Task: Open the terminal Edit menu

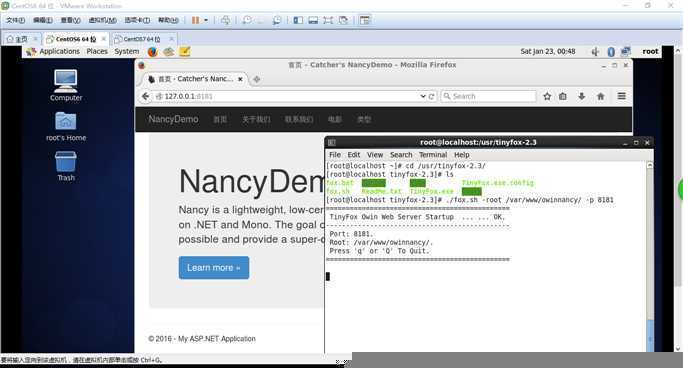Action: point(354,155)
